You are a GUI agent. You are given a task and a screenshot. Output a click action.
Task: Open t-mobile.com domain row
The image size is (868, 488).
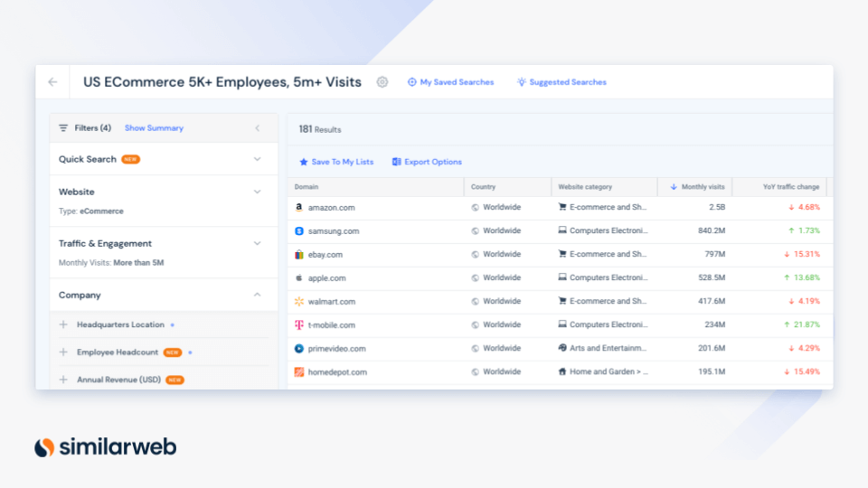tap(560, 325)
